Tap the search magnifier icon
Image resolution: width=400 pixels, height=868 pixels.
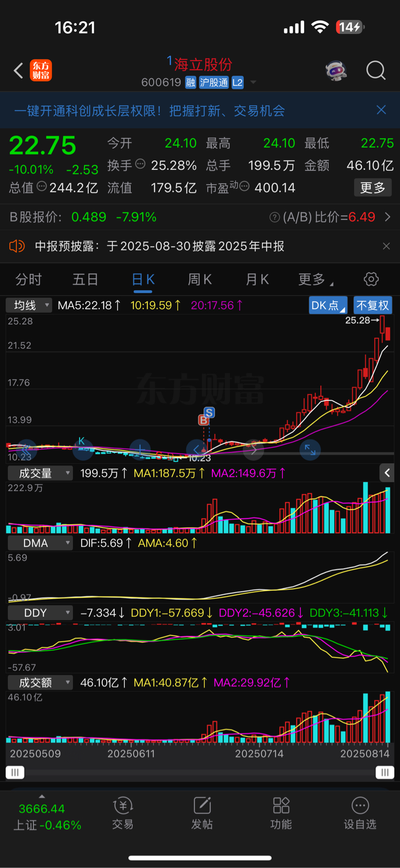pos(376,70)
